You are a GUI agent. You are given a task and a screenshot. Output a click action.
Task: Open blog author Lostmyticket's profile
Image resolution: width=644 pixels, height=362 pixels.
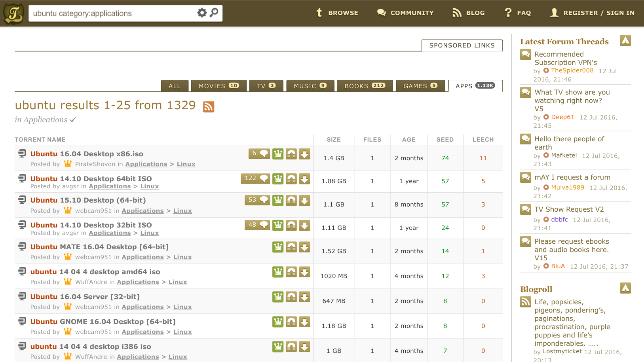pos(562,351)
